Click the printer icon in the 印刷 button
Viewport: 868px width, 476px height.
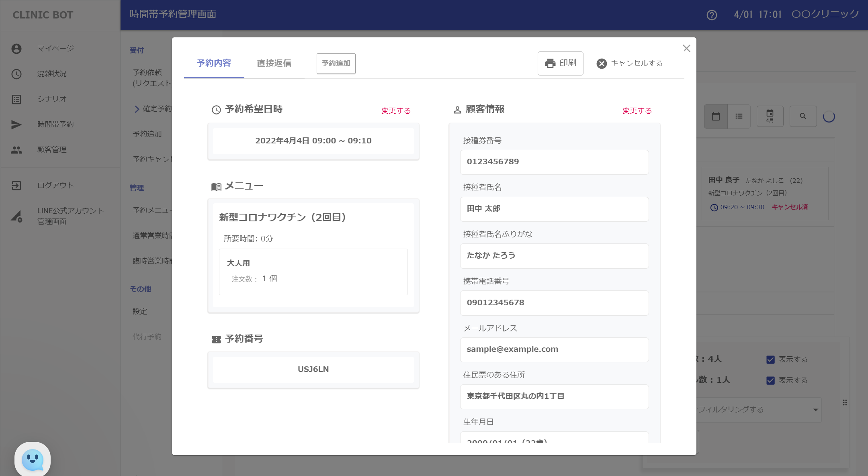(x=550, y=63)
